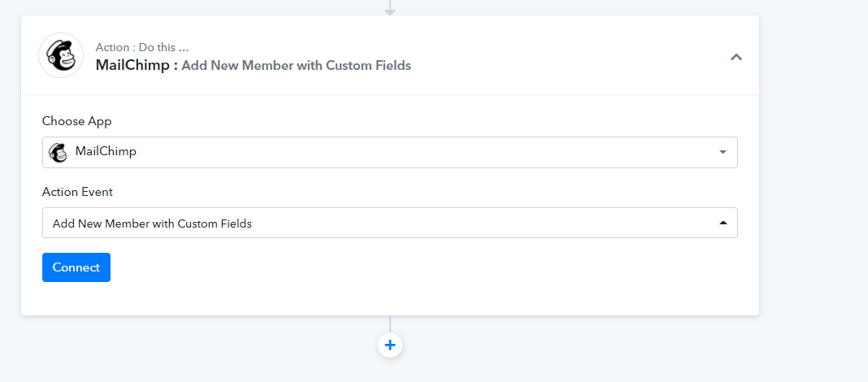Click the MailChimp logo in action header

tap(61, 55)
